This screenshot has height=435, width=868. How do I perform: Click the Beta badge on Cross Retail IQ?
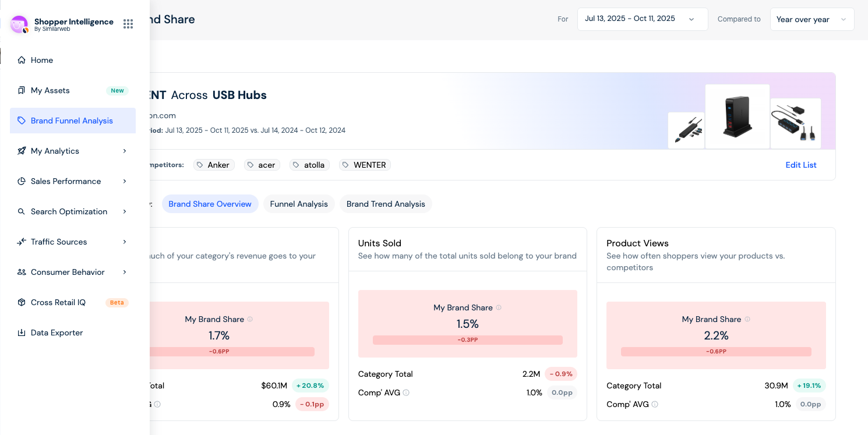tap(117, 302)
